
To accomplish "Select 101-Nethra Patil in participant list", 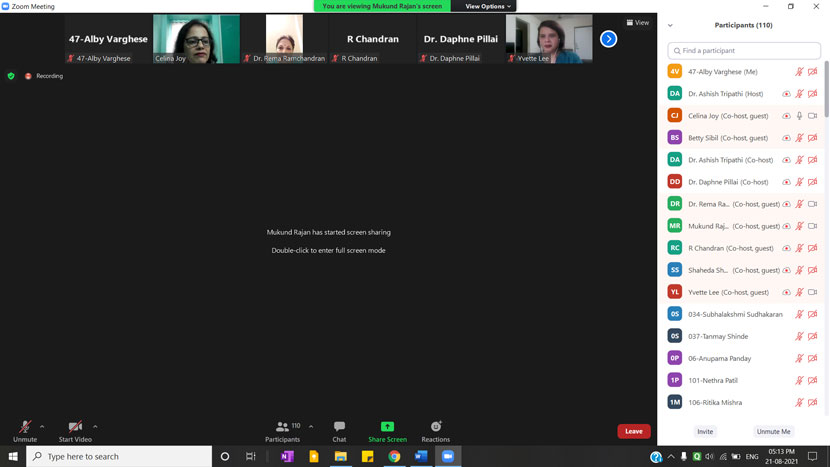I will coord(741,380).
